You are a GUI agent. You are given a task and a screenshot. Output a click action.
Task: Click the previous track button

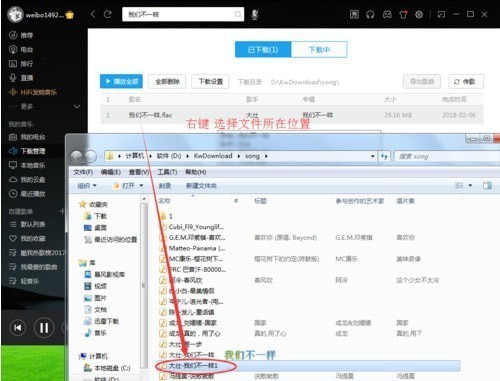click(18, 328)
